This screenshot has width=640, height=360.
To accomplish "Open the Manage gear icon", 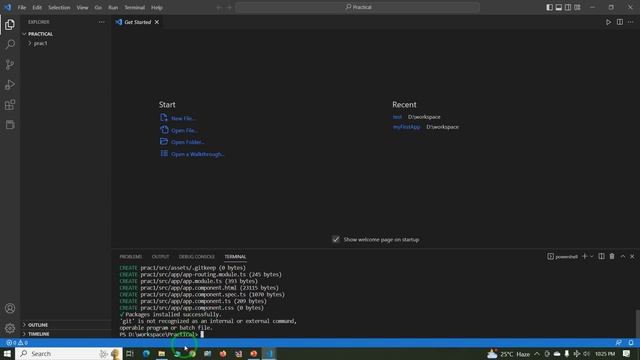I will click(10, 328).
